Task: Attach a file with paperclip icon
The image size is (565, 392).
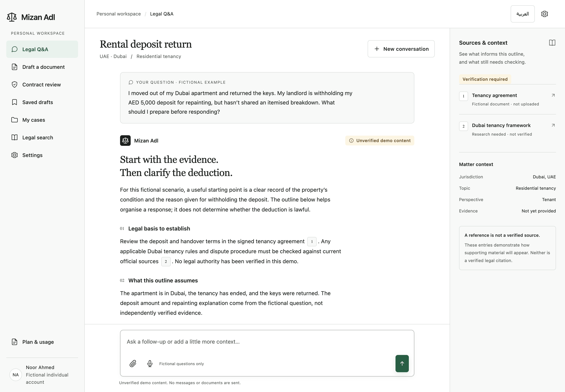Action: tap(133, 364)
